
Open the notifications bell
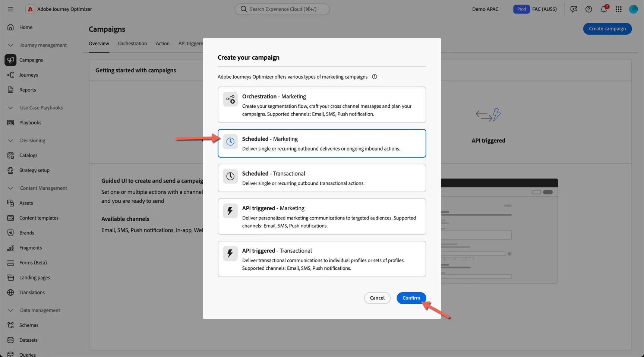604,9
